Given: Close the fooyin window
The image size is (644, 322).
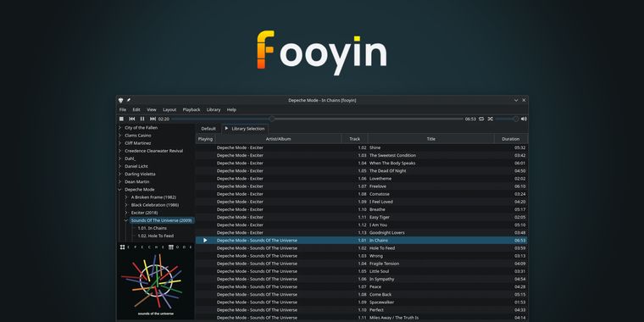Looking at the screenshot, I should 524,100.
